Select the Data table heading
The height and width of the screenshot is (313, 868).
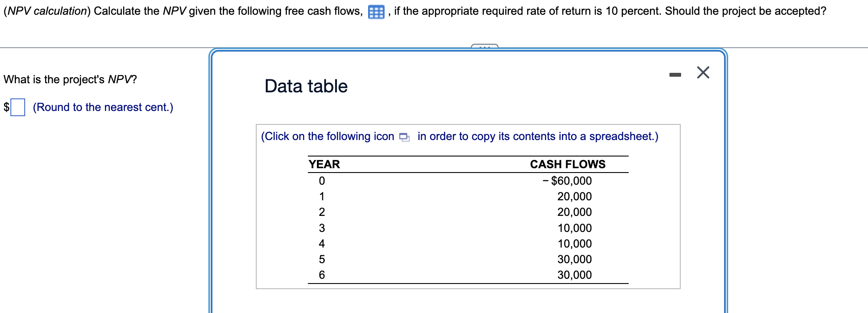pyautogui.click(x=306, y=86)
